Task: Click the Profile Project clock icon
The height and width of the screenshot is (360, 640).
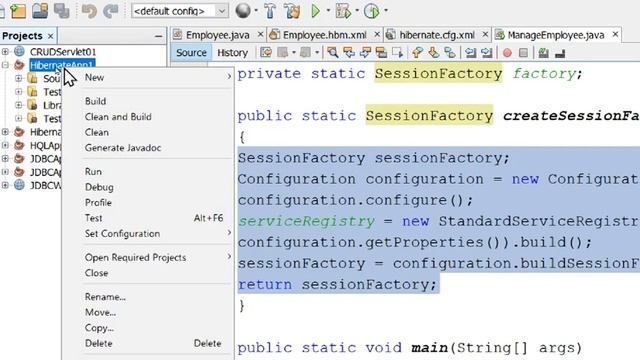Action: click(371, 11)
